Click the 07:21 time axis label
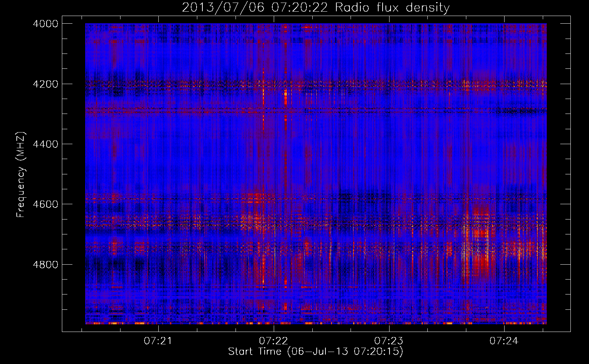The image size is (589, 364). coord(158,341)
